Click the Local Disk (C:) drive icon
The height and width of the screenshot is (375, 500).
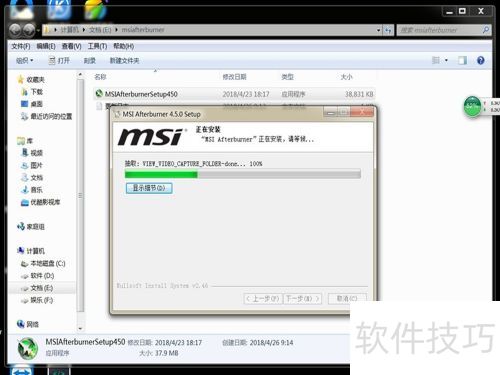coord(24,263)
